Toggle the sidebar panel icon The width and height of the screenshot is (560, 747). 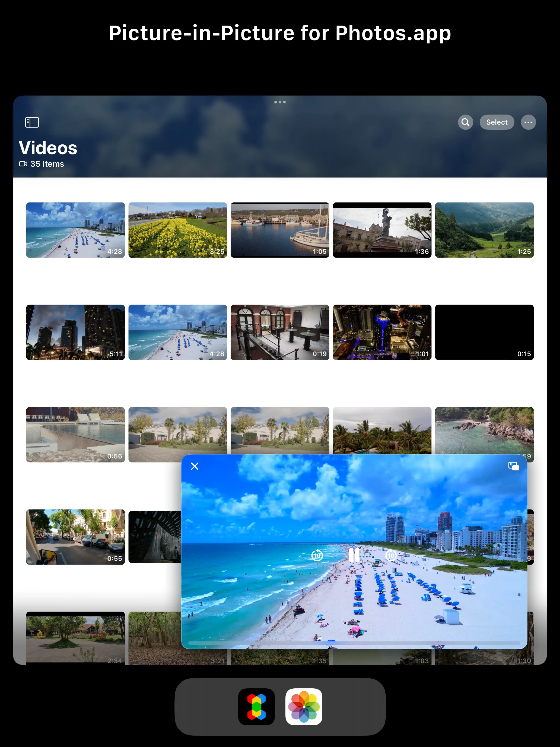click(x=32, y=122)
